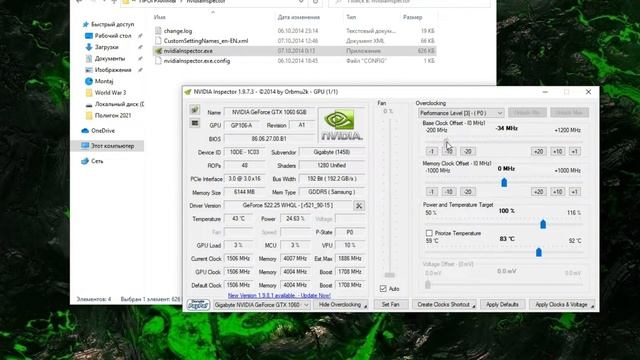This screenshot has height=360, width=640.
Task: Click the sensor monitoring icon beside the GPU field
Action: [x=195, y=123]
